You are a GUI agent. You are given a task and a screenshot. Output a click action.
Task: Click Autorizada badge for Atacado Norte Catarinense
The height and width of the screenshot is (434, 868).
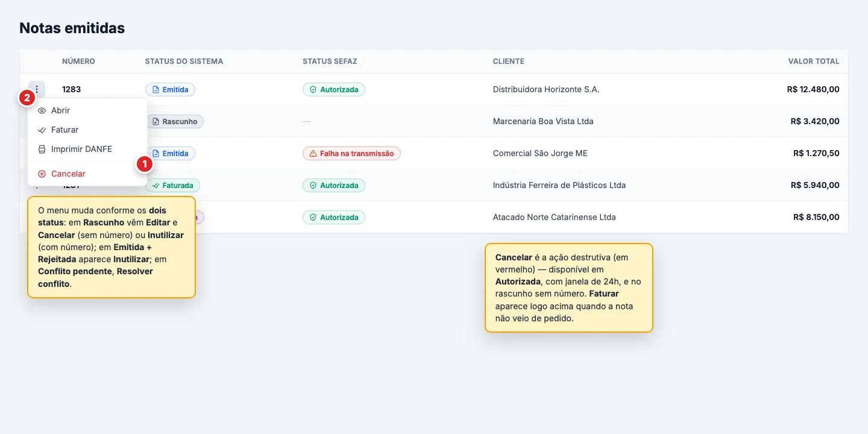[x=334, y=218]
